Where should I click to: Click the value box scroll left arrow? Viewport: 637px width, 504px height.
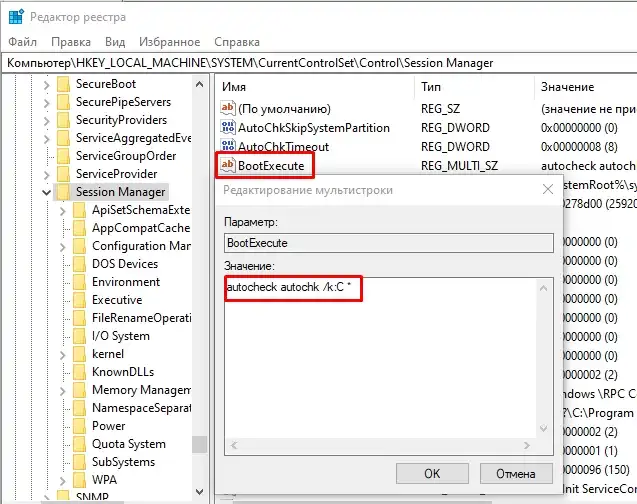234,446
